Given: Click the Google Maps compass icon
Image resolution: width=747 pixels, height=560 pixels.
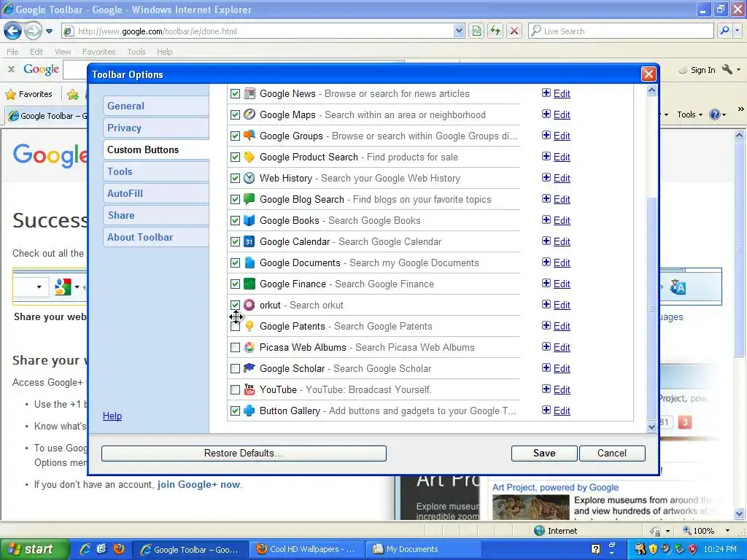Looking at the screenshot, I should click(x=249, y=114).
